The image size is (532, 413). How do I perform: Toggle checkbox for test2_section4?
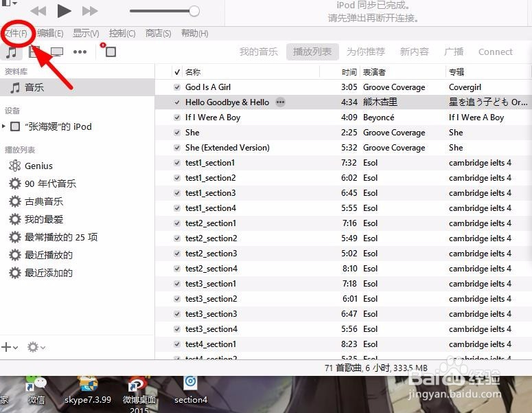pos(177,269)
